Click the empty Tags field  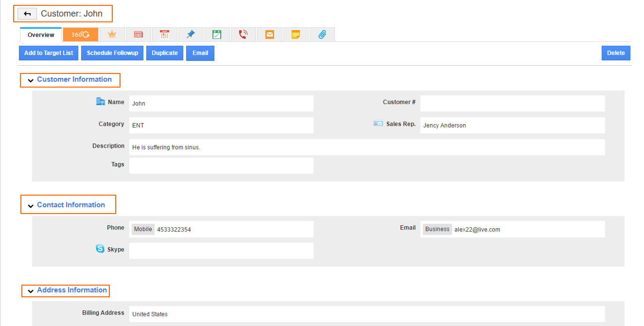tap(221, 165)
